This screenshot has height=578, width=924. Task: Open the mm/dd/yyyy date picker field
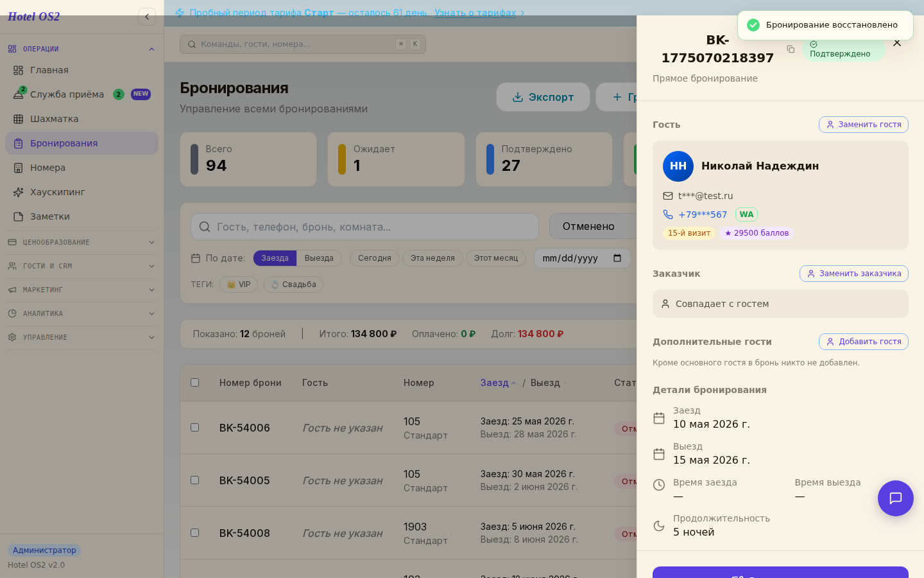(x=582, y=258)
